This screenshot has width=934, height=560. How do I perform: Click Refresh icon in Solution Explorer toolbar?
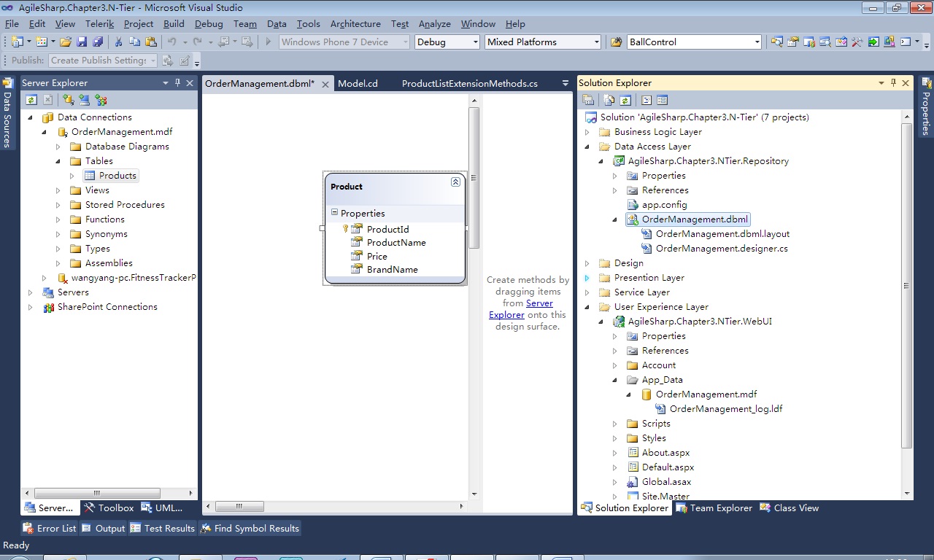click(625, 100)
